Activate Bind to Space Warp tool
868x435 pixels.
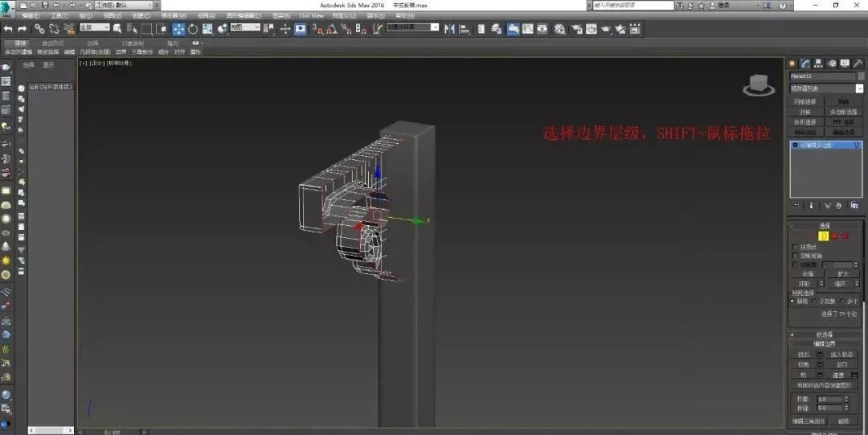[x=68, y=29]
